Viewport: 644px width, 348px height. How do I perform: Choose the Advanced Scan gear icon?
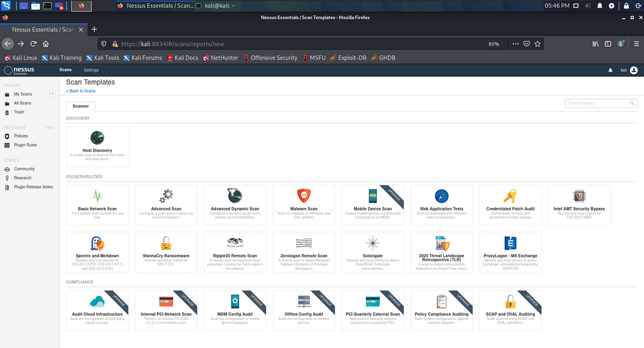[166, 196]
